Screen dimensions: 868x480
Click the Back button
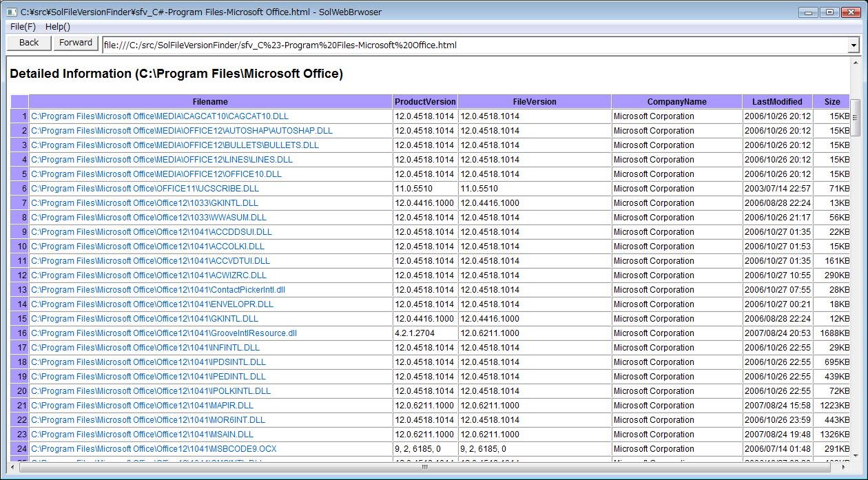[29, 43]
